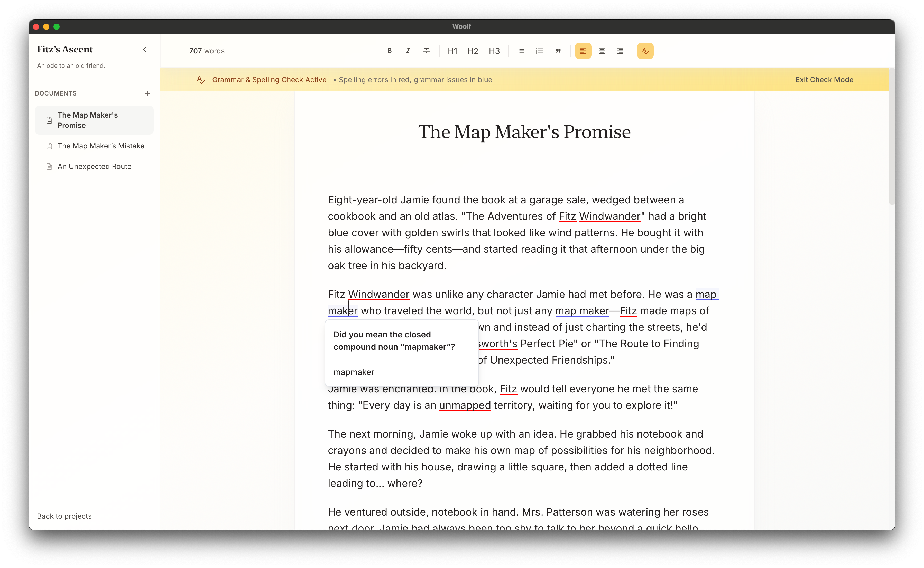Accept the mapmaker spelling suggestion

click(x=353, y=372)
